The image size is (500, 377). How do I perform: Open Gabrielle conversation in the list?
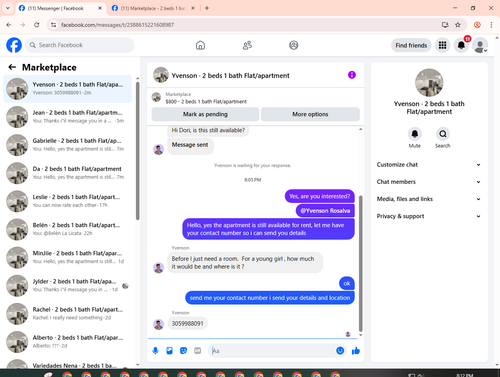(67, 145)
